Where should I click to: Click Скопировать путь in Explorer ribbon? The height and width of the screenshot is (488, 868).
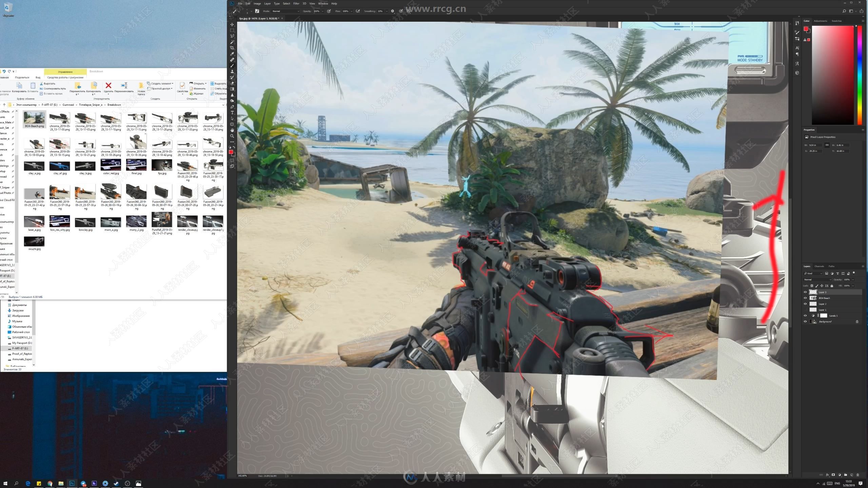[x=53, y=88]
